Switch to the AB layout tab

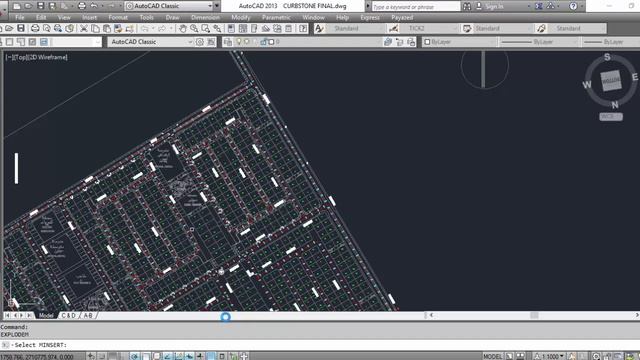coord(88,316)
